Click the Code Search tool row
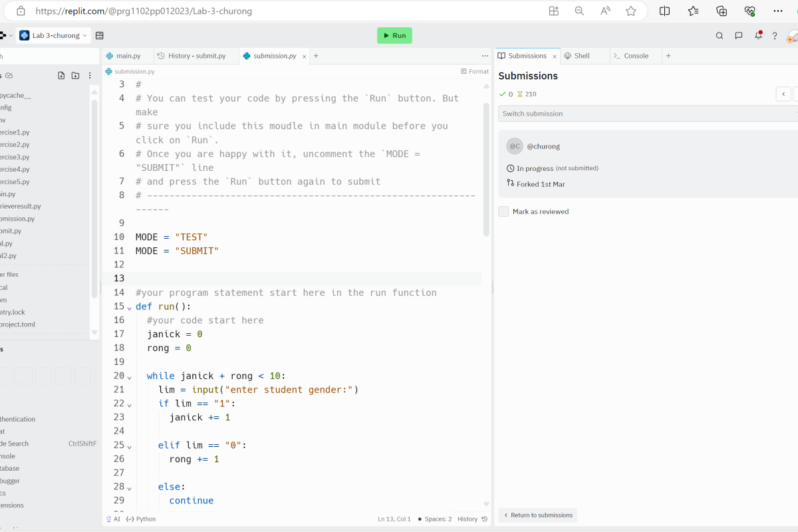This screenshot has height=532, width=798. [48, 444]
